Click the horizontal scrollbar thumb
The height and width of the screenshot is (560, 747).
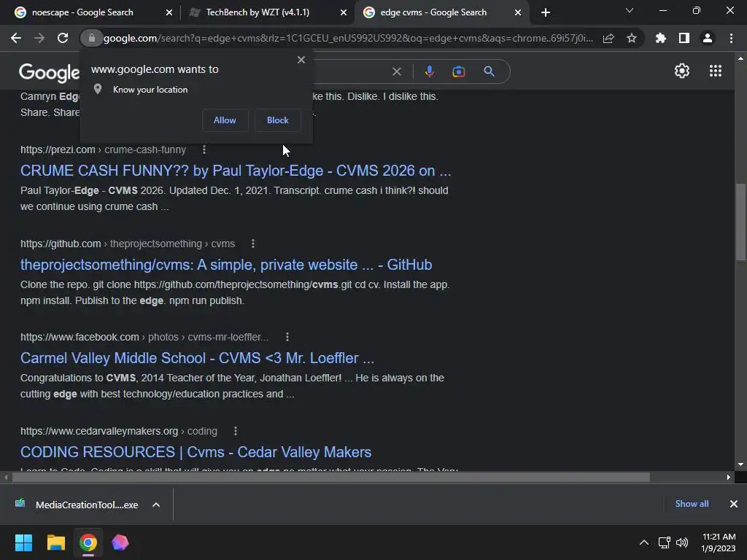[x=331, y=477]
